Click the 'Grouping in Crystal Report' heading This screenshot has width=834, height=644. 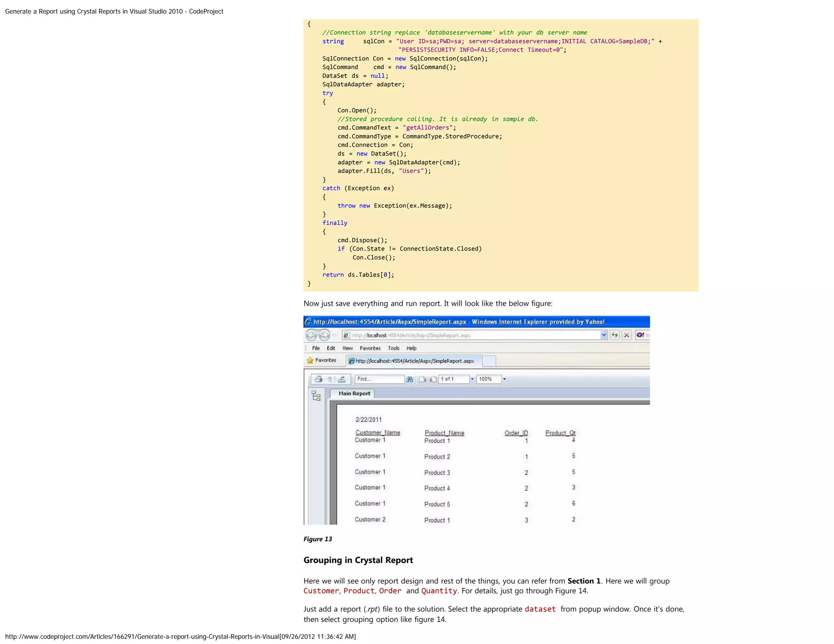tap(358, 560)
